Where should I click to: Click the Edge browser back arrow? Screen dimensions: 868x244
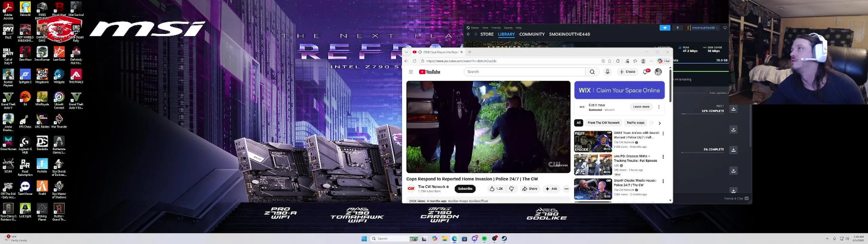point(406,61)
